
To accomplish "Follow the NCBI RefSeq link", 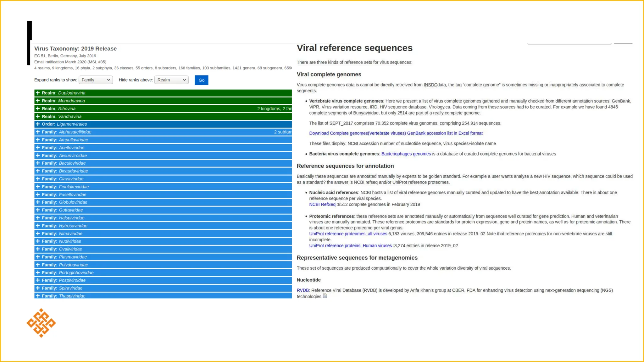I will click(322, 205).
